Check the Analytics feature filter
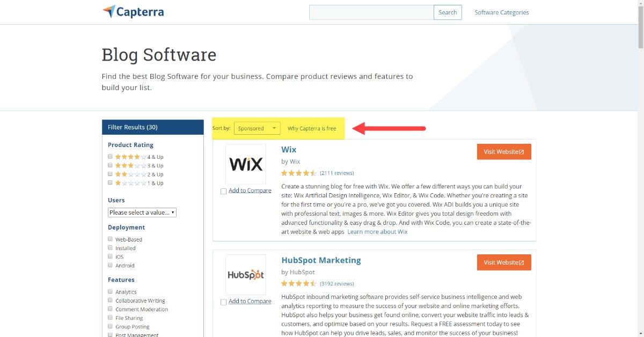The height and width of the screenshot is (337, 644). tap(110, 292)
